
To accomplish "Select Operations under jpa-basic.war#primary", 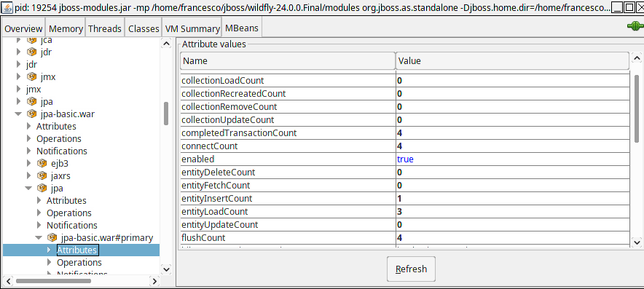I will point(79,262).
